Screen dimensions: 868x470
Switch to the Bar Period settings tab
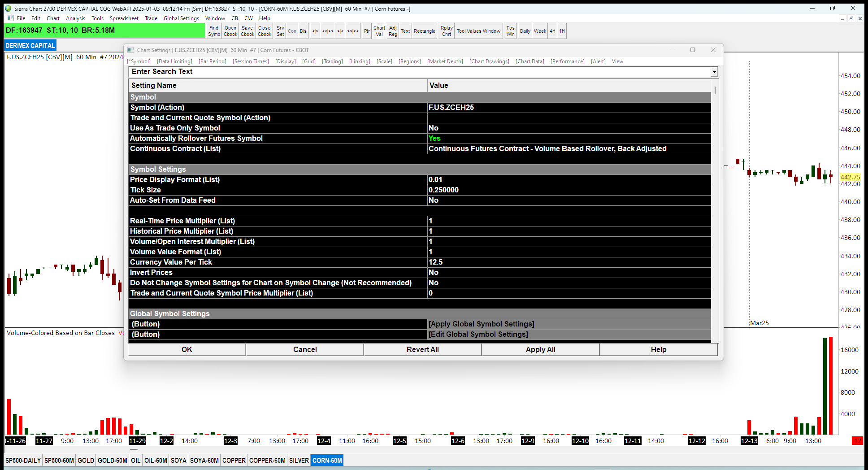click(213, 61)
